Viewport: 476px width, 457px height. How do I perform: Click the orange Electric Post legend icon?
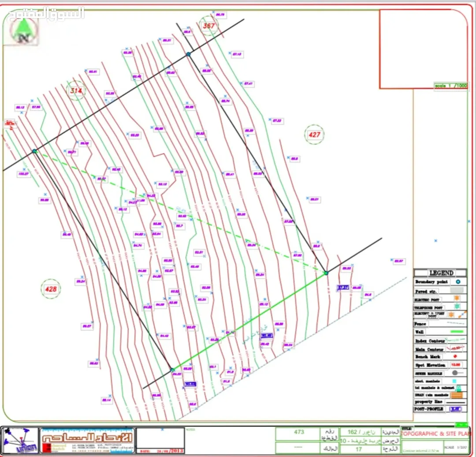(457, 298)
